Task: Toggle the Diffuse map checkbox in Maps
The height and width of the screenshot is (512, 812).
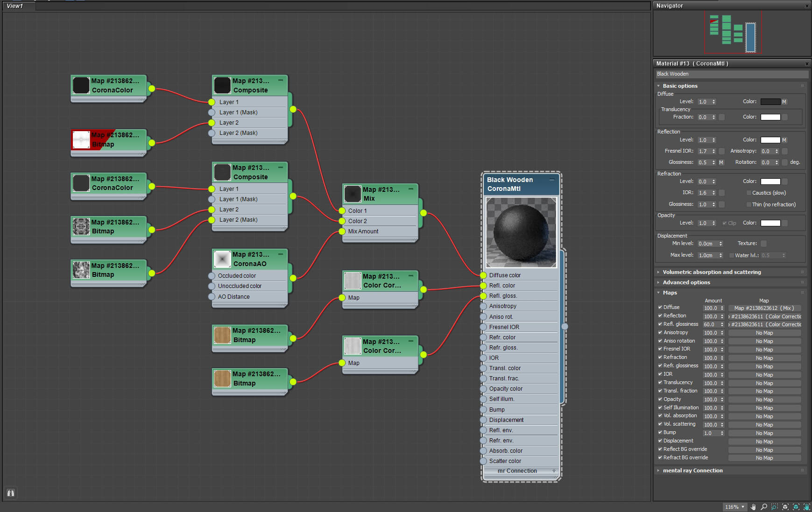Action: tap(660, 307)
